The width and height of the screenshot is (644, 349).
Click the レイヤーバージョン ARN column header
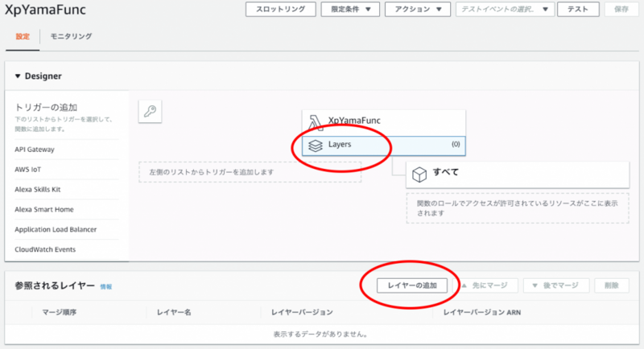click(481, 313)
